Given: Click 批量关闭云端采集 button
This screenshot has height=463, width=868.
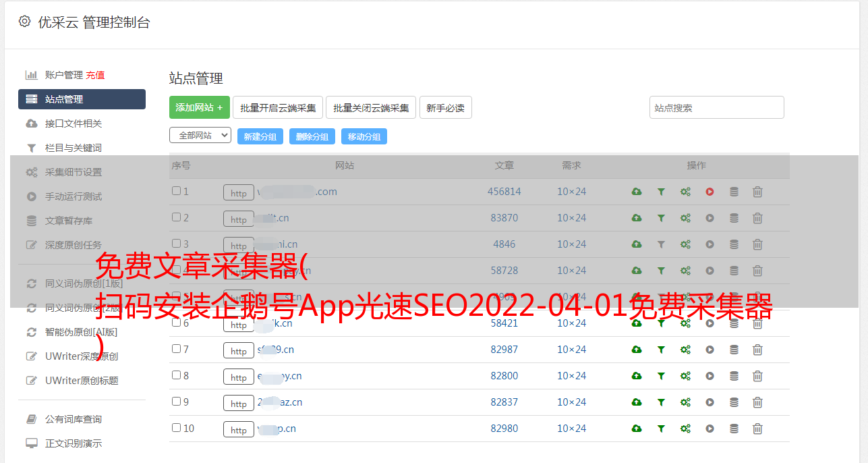Looking at the screenshot, I should pyautogui.click(x=371, y=107).
